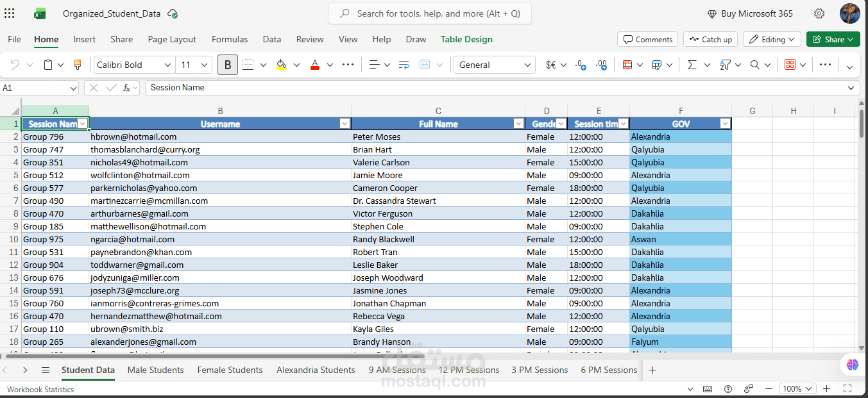Click the Merge cells icon
This screenshot has width=868, height=398.
click(x=425, y=65)
